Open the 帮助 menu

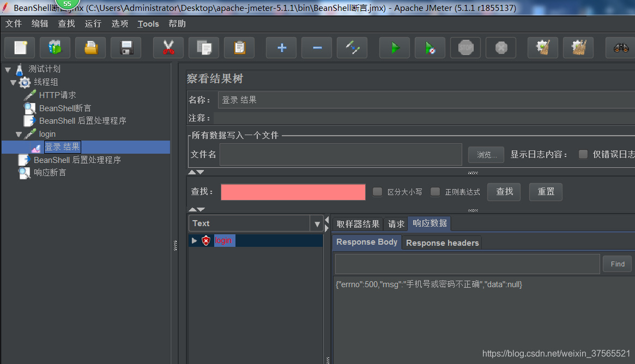177,24
